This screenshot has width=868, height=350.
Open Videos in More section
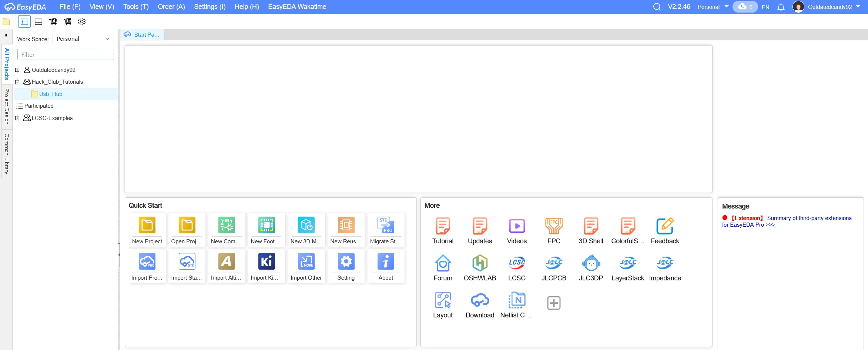point(517,231)
